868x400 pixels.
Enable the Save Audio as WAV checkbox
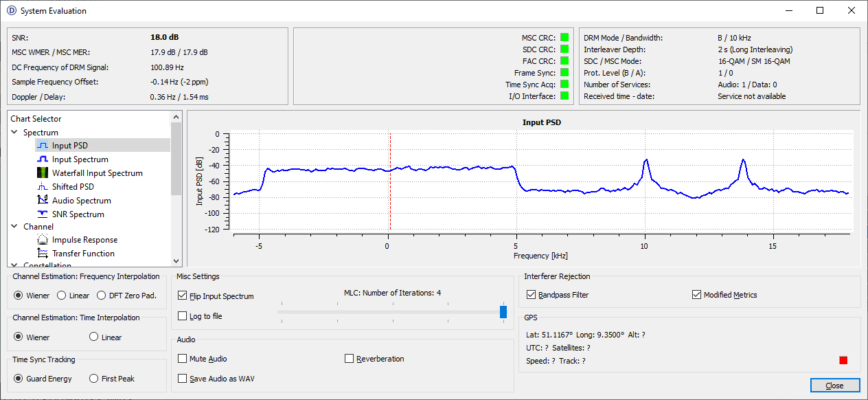pyautogui.click(x=183, y=379)
